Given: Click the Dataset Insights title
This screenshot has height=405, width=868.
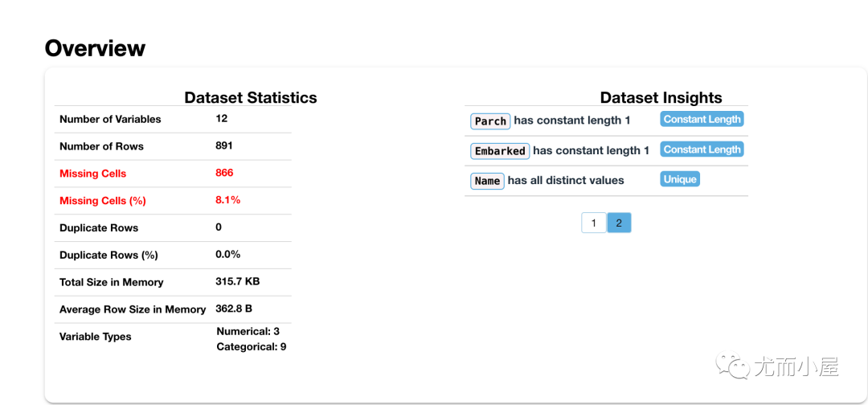Looking at the screenshot, I should pyautogui.click(x=661, y=98).
